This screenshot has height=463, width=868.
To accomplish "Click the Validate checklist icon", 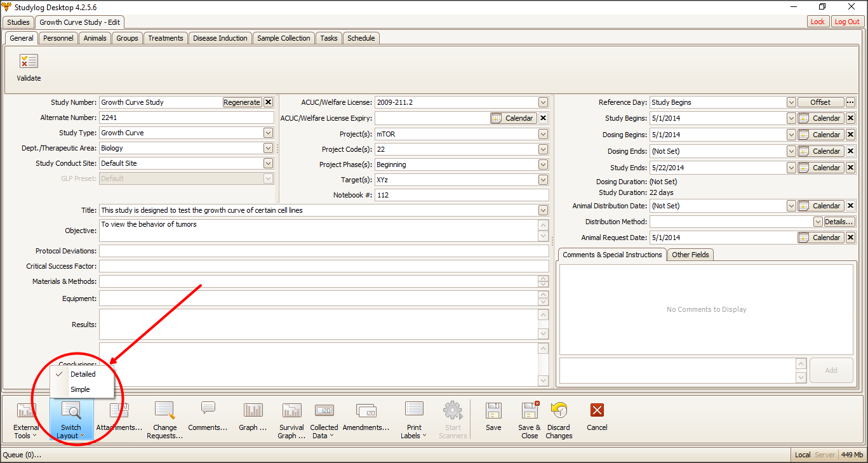I will point(29,62).
